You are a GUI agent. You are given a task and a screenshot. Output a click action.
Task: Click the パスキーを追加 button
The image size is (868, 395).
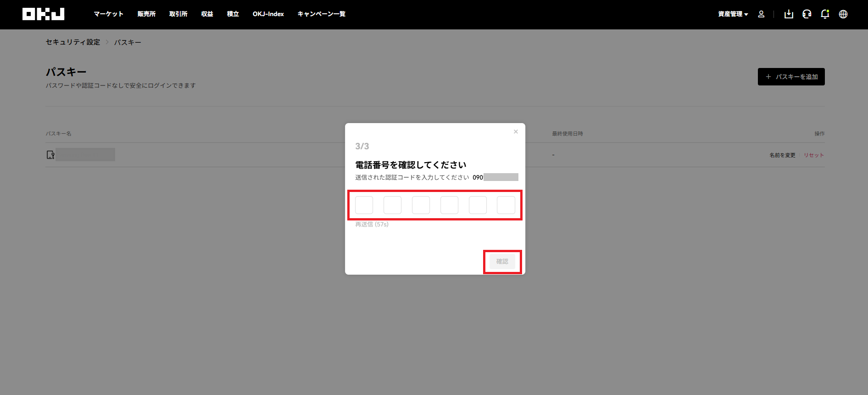[x=791, y=77]
